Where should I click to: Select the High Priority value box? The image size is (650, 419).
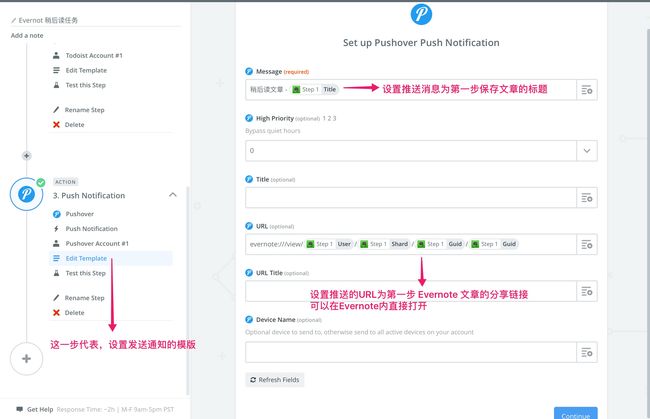click(x=411, y=151)
